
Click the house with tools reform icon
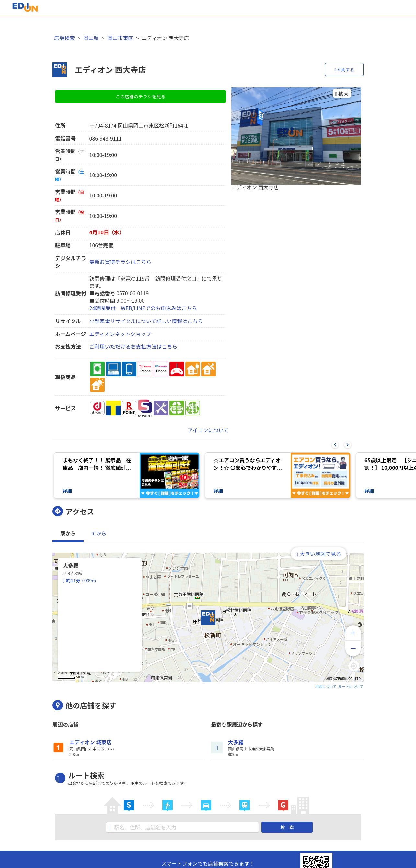point(208,369)
